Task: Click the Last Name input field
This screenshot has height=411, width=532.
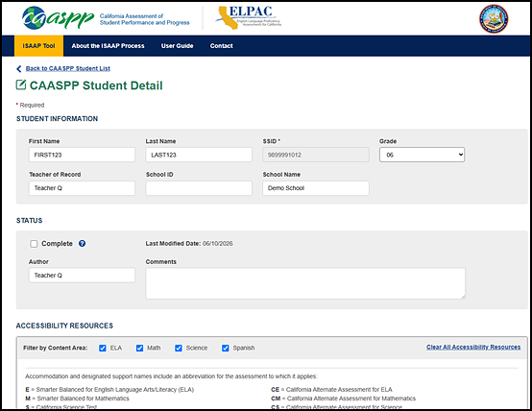Action: (199, 155)
